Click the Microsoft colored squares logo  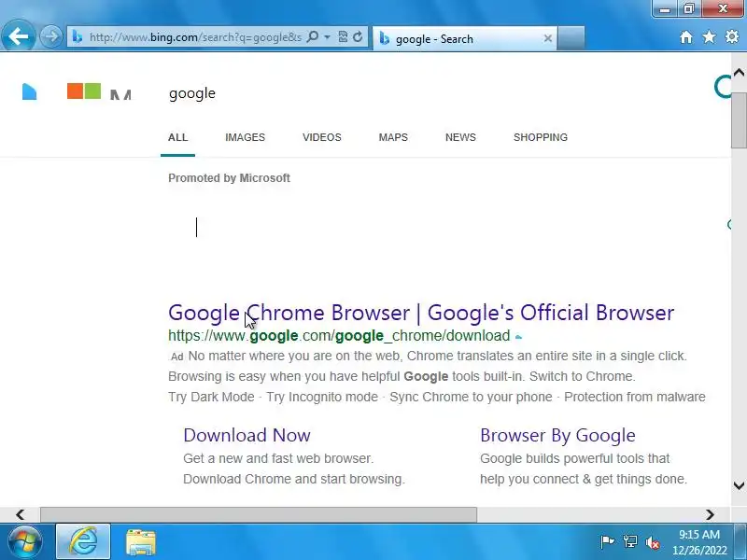point(84,91)
